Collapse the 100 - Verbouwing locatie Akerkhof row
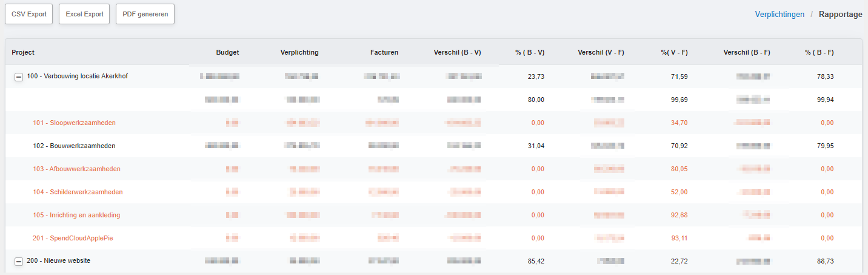 pos(19,77)
